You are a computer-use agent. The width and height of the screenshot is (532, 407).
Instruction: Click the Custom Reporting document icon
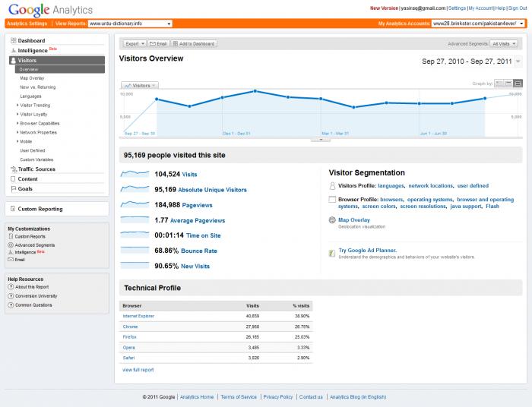13,209
